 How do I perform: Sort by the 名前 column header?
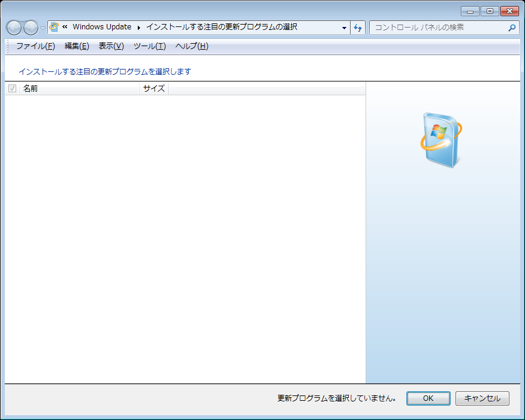click(x=78, y=89)
